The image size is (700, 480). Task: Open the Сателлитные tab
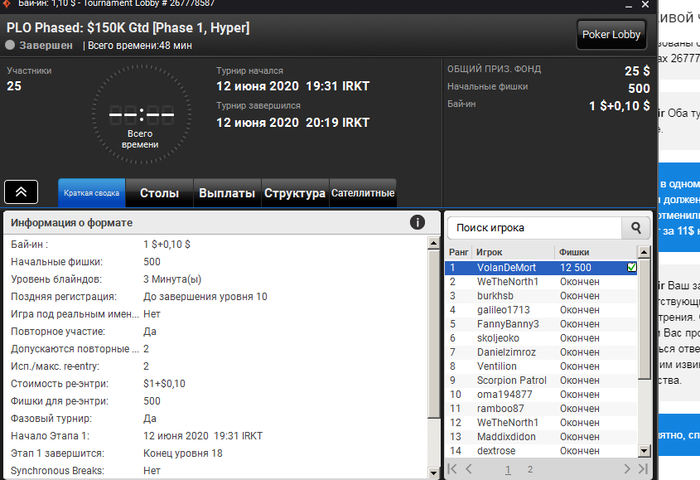click(362, 193)
